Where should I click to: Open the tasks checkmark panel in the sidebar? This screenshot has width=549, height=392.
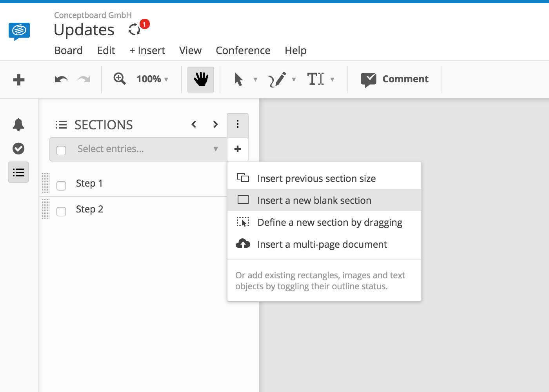click(18, 149)
